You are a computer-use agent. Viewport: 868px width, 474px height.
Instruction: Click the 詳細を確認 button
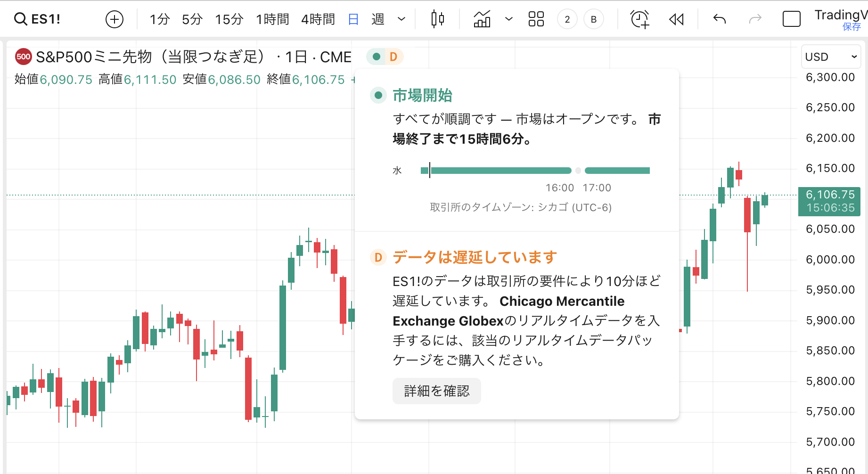coord(436,391)
